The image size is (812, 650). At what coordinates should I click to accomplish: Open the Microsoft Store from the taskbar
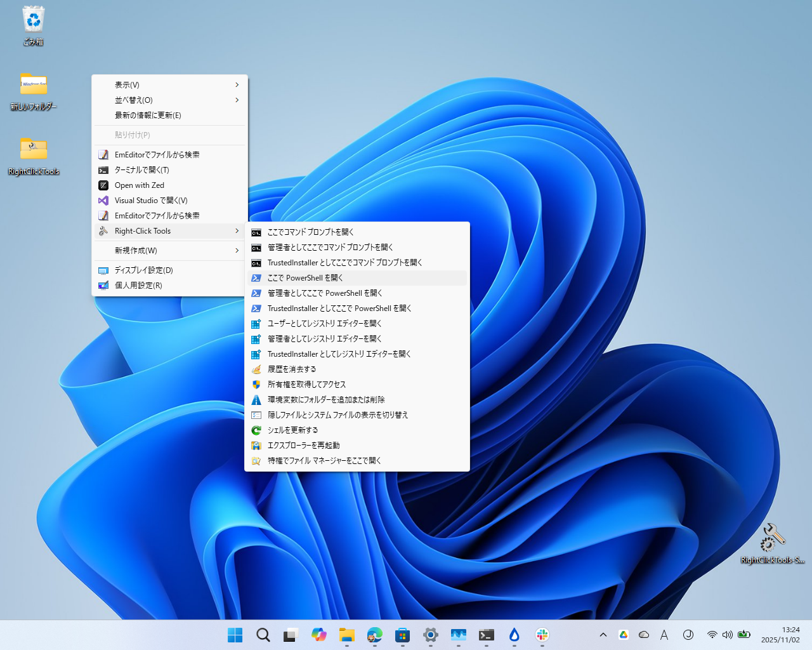(402, 635)
